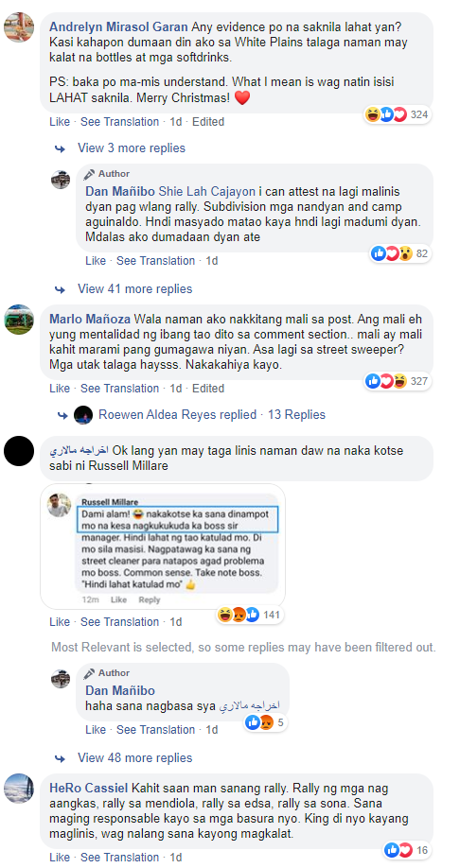
Task: Open Dan Mañibo's name link in first reply
Action: click(120, 192)
